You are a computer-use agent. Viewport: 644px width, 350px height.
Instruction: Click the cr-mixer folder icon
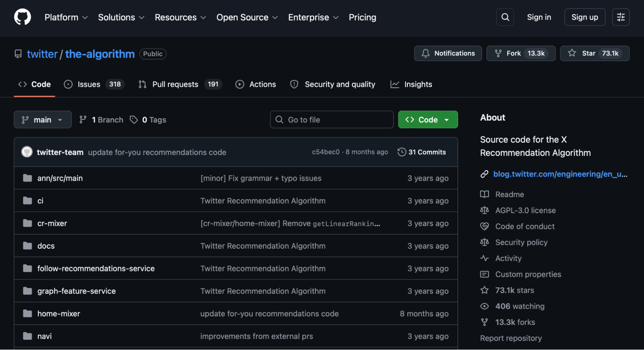(x=28, y=223)
